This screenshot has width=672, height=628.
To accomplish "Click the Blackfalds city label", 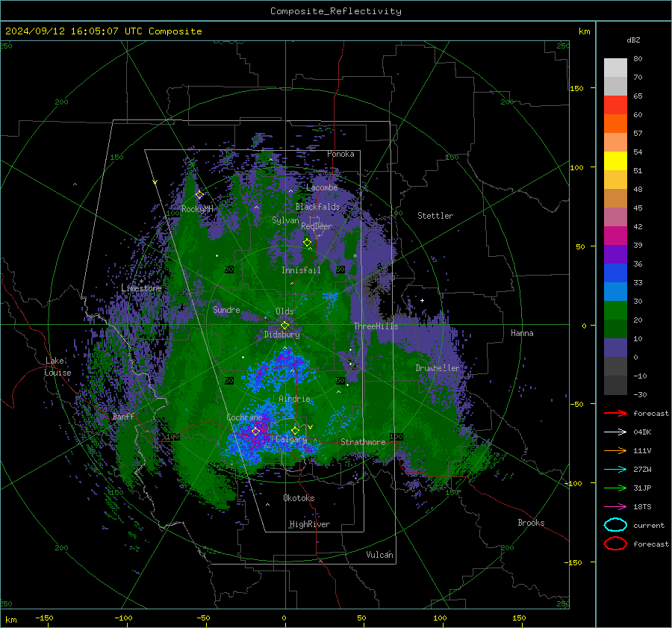I will point(317,207).
